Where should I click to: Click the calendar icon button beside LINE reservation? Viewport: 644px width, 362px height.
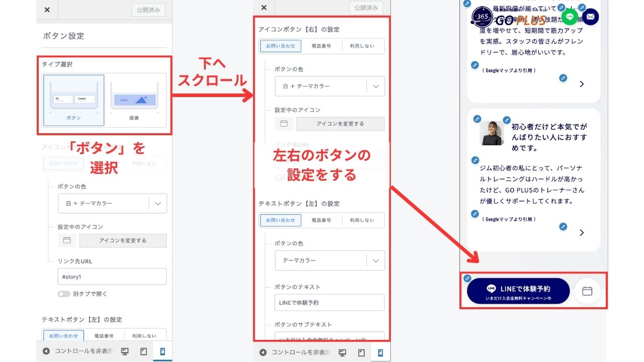coord(587,291)
